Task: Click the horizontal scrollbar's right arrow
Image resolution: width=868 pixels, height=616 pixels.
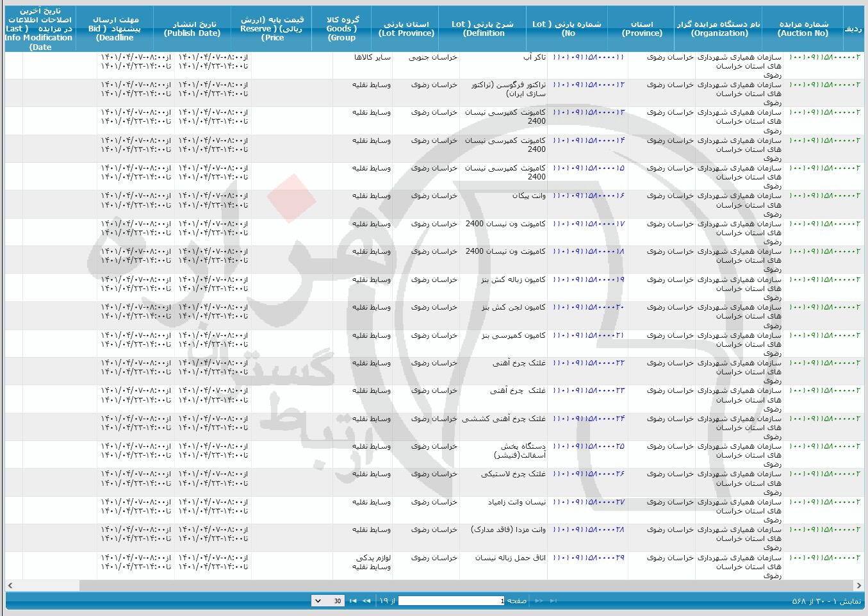Action: 858,585
